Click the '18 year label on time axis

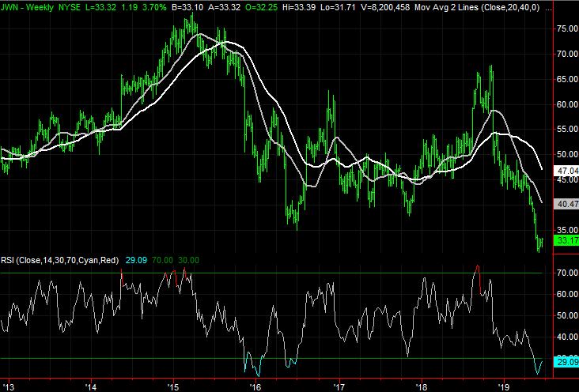[x=422, y=386]
